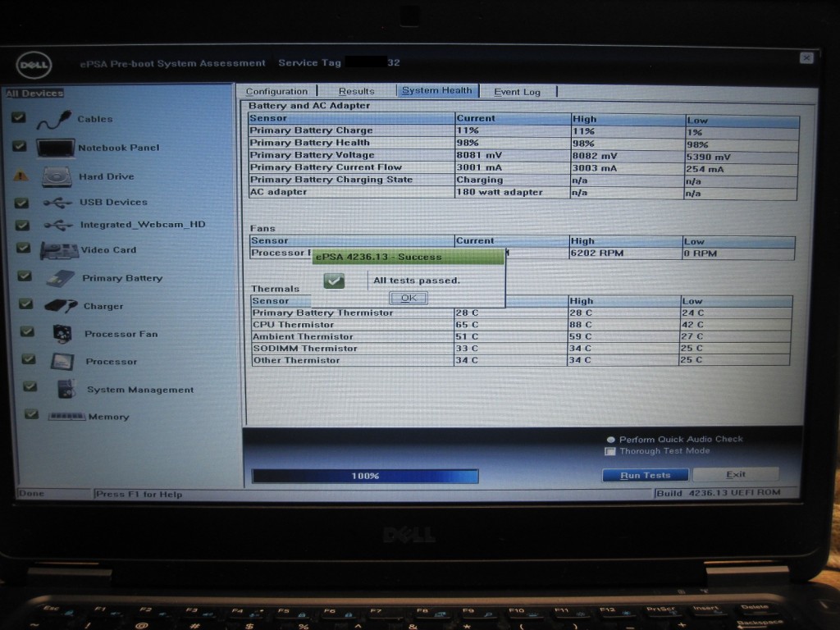Select the Cables device icon

coord(54,120)
